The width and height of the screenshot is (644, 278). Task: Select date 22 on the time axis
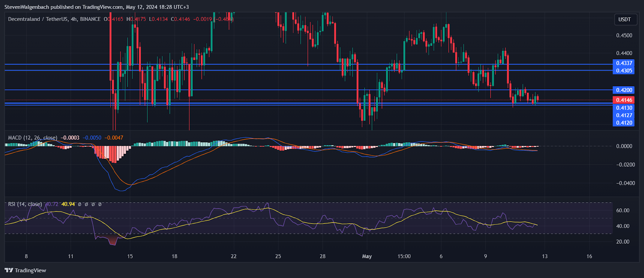pos(234,256)
